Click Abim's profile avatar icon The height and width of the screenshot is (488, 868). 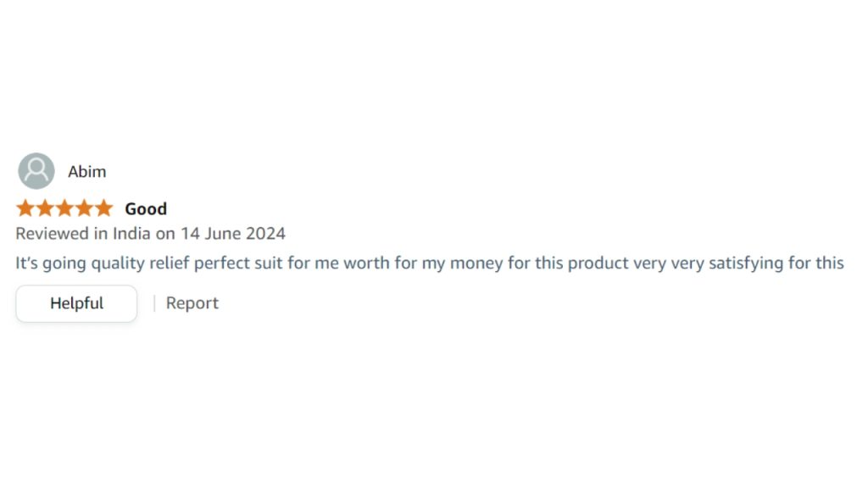pos(36,171)
